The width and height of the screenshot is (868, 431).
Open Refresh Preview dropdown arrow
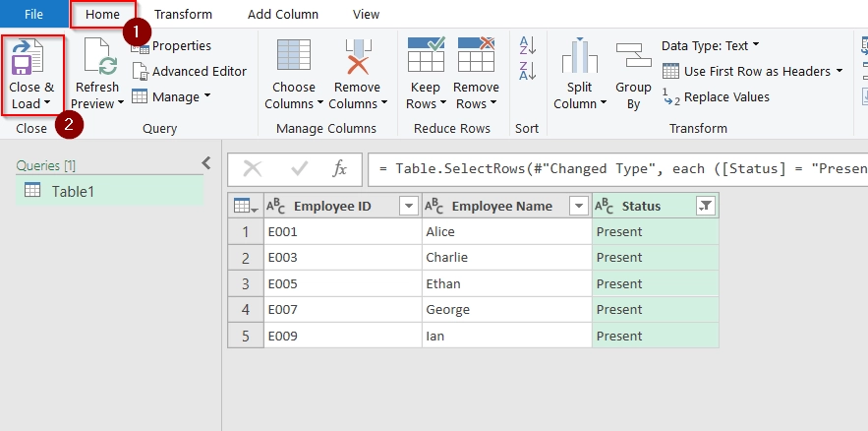(120, 103)
